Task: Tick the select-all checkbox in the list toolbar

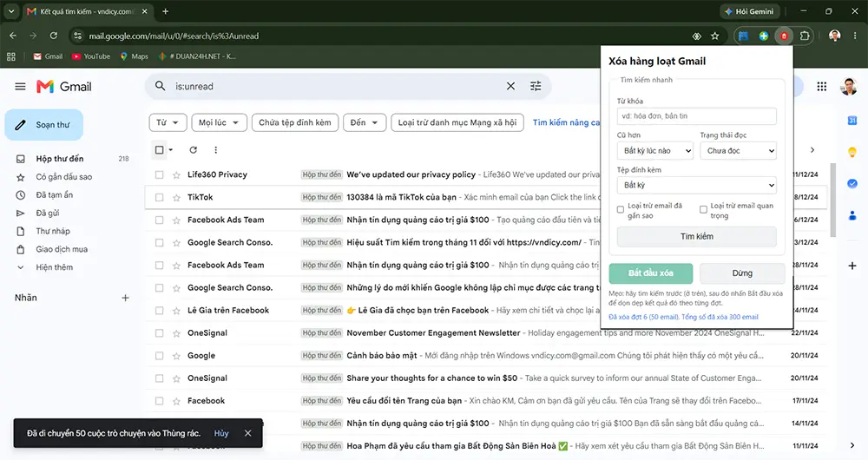Action: pyautogui.click(x=160, y=150)
